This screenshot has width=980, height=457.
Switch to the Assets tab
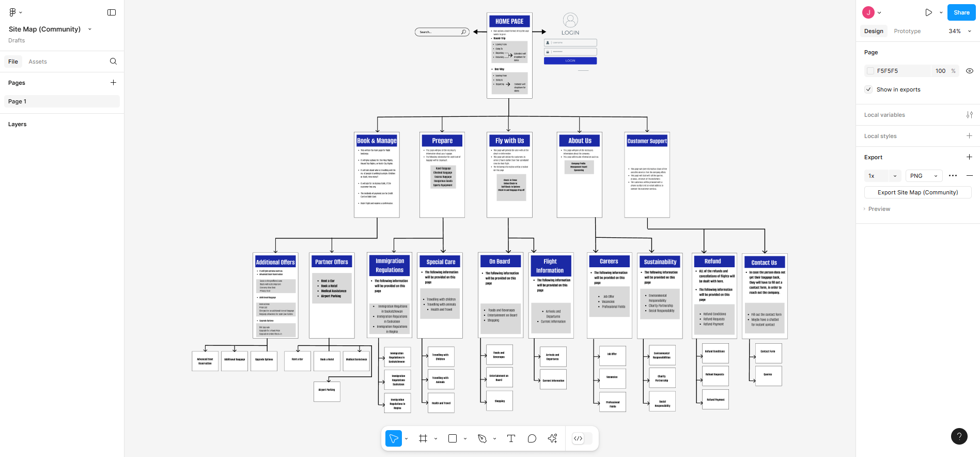pyautogui.click(x=38, y=62)
